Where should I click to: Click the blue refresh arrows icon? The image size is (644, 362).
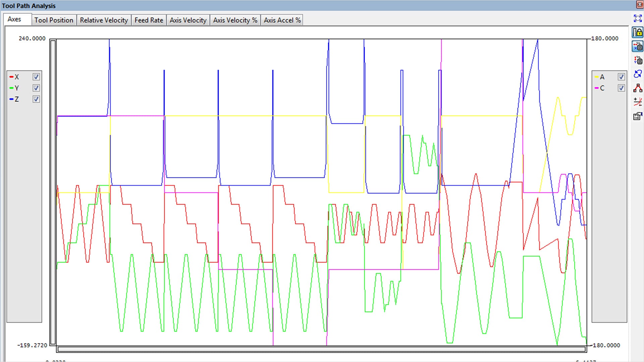click(x=638, y=74)
